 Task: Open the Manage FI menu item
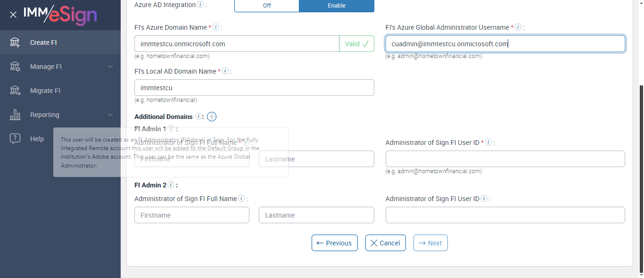(46, 67)
